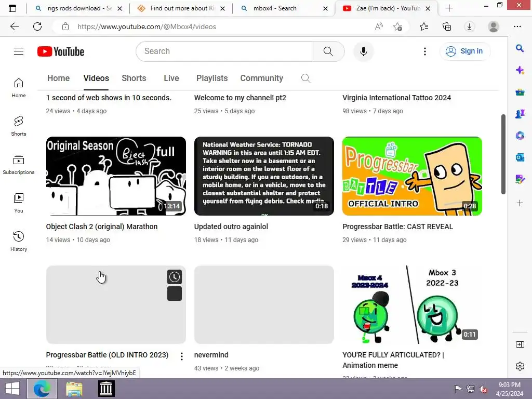The width and height of the screenshot is (532, 399).
Task: Open YouTube settings three-dot menu
Action: point(425,51)
